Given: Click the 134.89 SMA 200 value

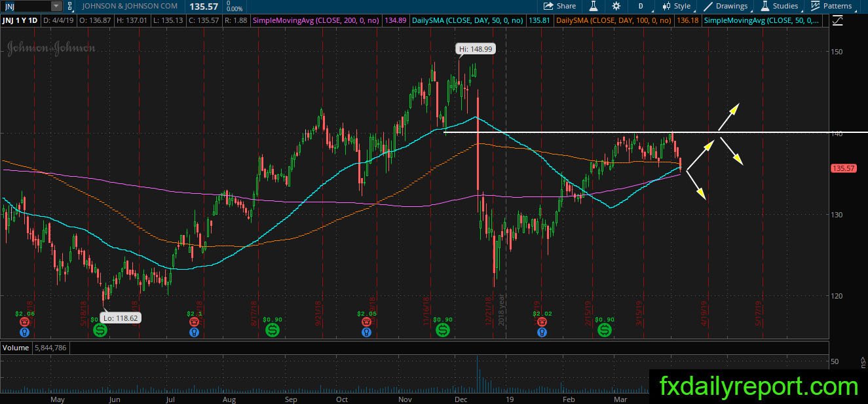Looking at the screenshot, I should coord(397,21).
